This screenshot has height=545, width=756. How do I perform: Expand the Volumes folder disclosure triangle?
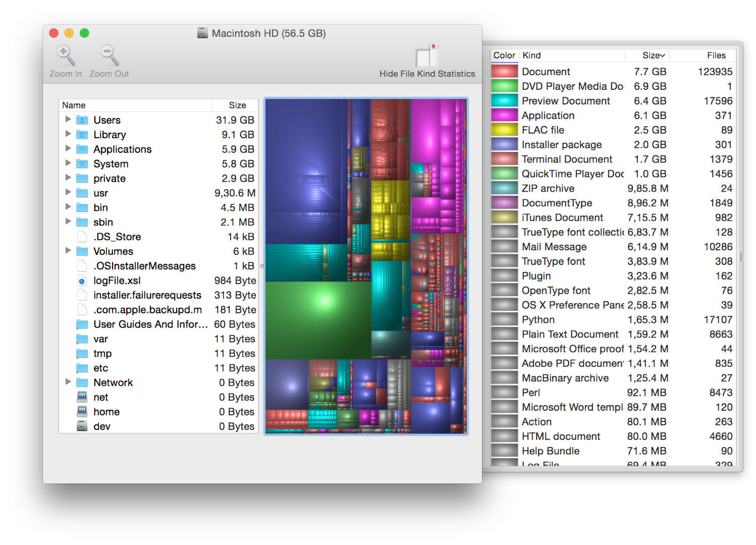click(x=68, y=251)
